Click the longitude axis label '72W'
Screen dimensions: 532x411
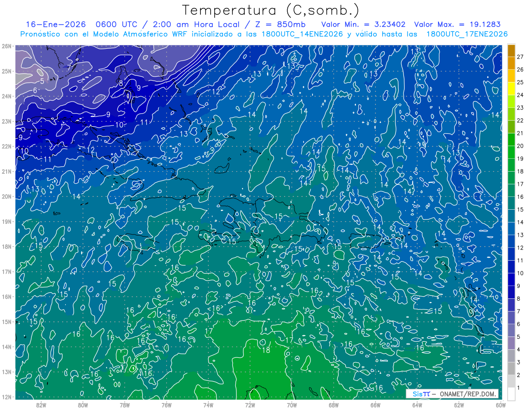(250, 405)
